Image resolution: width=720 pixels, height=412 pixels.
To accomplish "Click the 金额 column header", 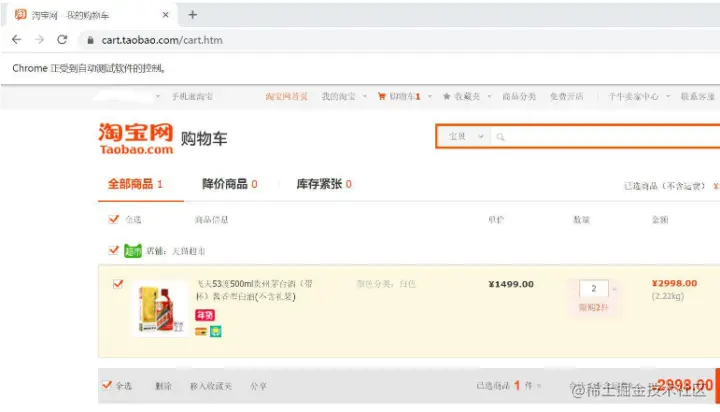I will pos(660,220).
